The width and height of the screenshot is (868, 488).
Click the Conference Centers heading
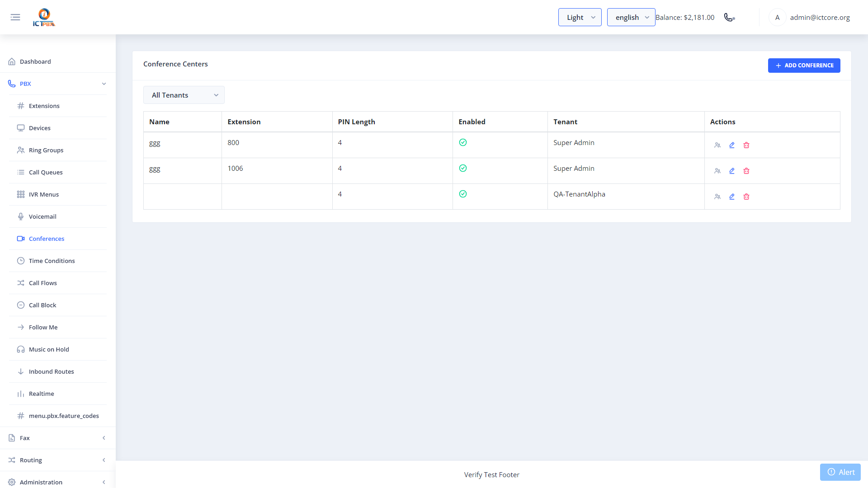pyautogui.click(x=175, y=64)
